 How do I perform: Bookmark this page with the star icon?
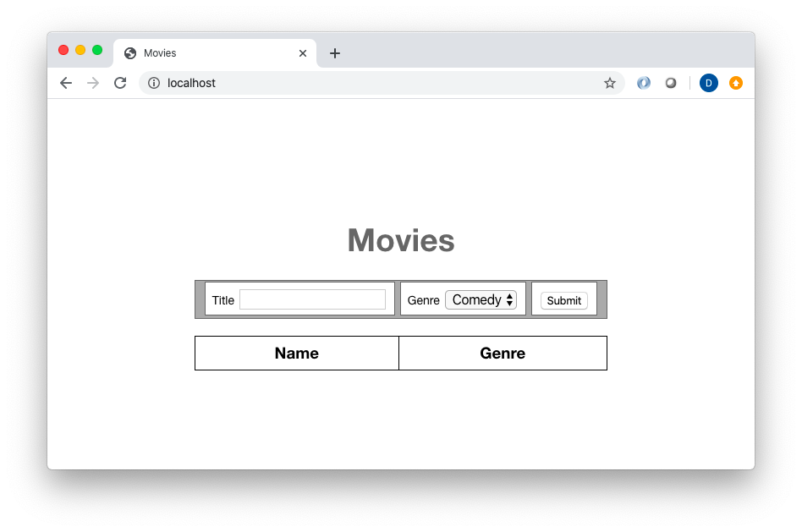point(610,83)
